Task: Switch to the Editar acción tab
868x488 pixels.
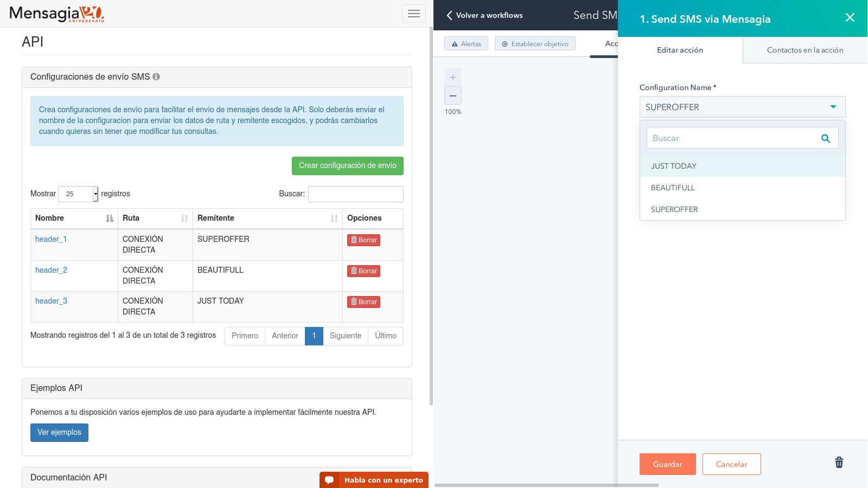Action: point(680,50)
